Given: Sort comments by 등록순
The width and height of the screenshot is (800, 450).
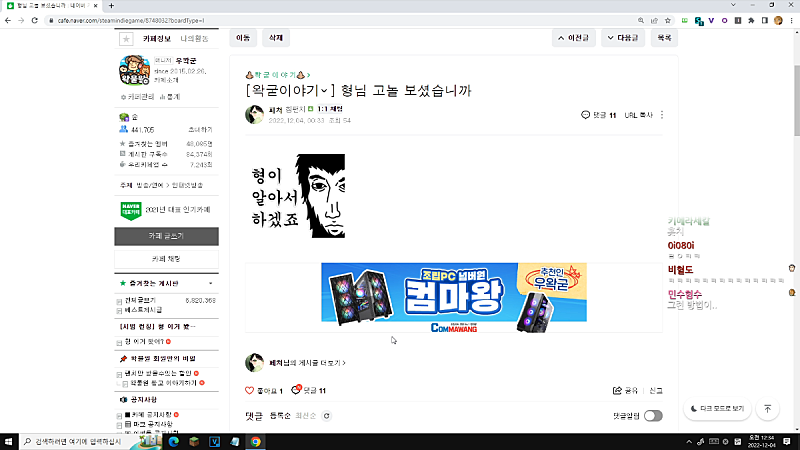Looking at the screenshot, I should point(280,416).
